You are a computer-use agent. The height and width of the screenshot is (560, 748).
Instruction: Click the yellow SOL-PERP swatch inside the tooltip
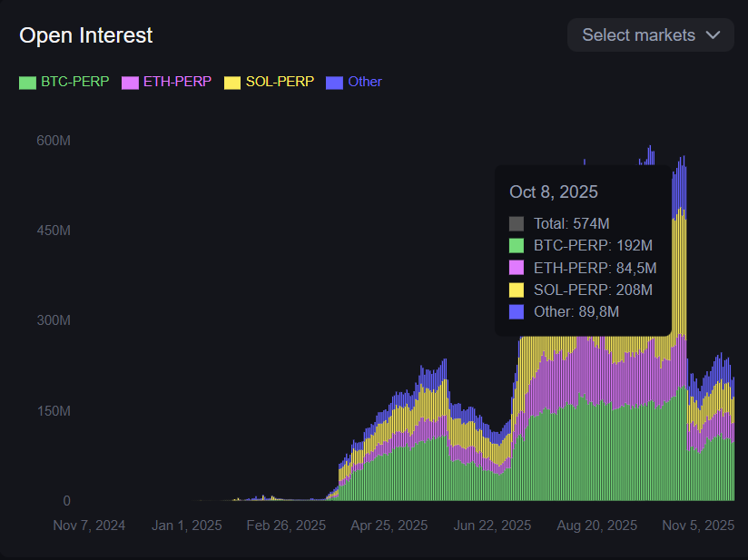pyautogui.click(x=515, y=290)
